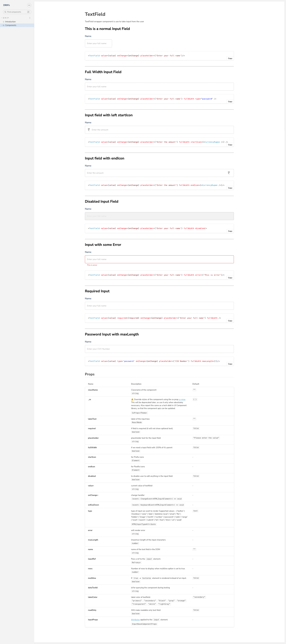
Task: Click the folder icon beside Components
Action: 3,25
